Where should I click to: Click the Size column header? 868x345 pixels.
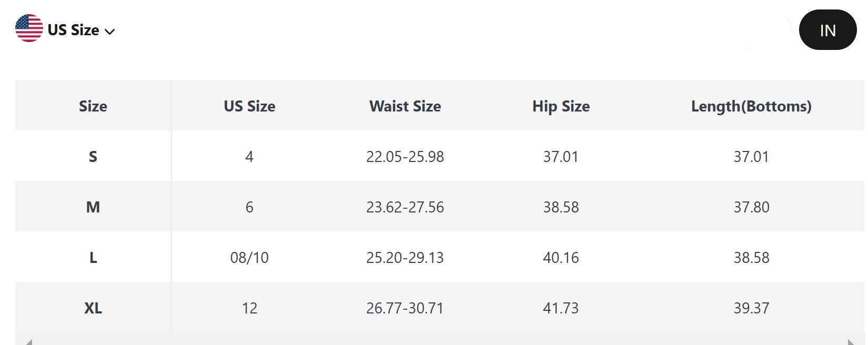pos(93,106)
